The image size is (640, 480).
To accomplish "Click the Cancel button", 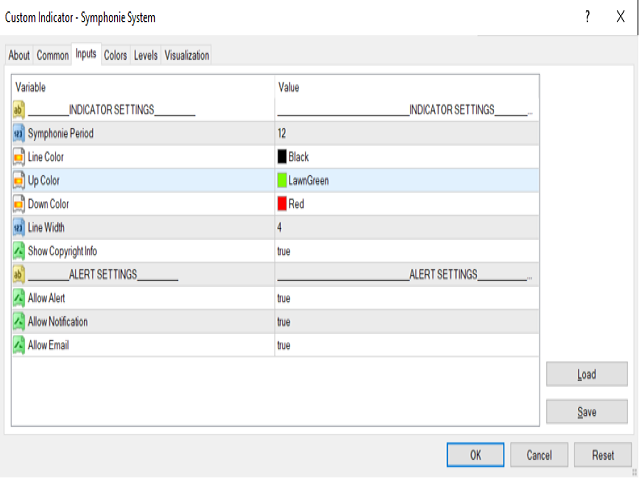I will 539,455.
